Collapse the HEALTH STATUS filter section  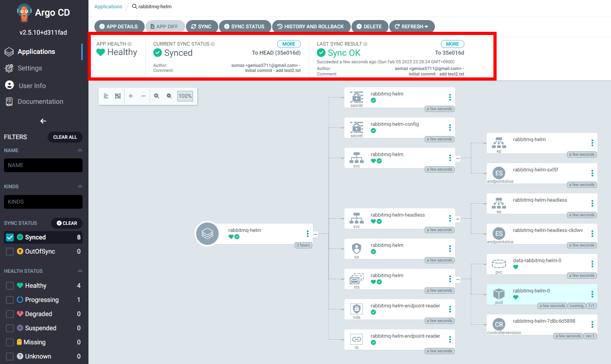pyautogui.click(x=80, y=271)
